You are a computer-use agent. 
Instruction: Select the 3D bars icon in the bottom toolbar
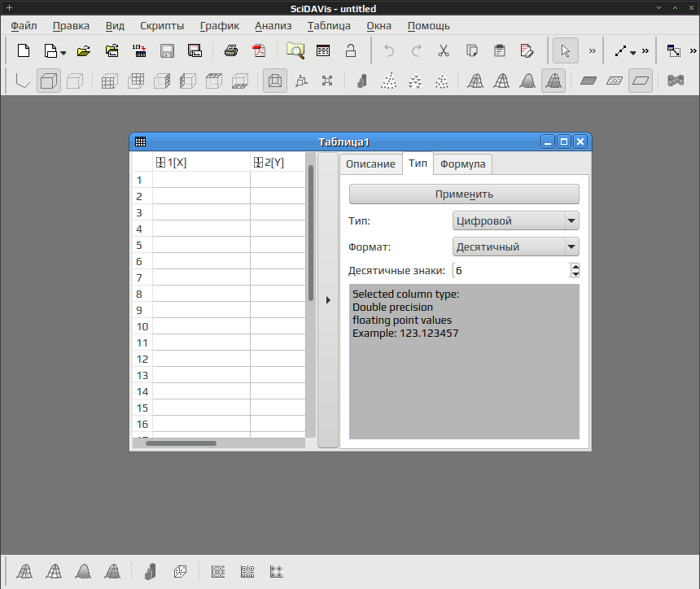[x=151, y=572]
